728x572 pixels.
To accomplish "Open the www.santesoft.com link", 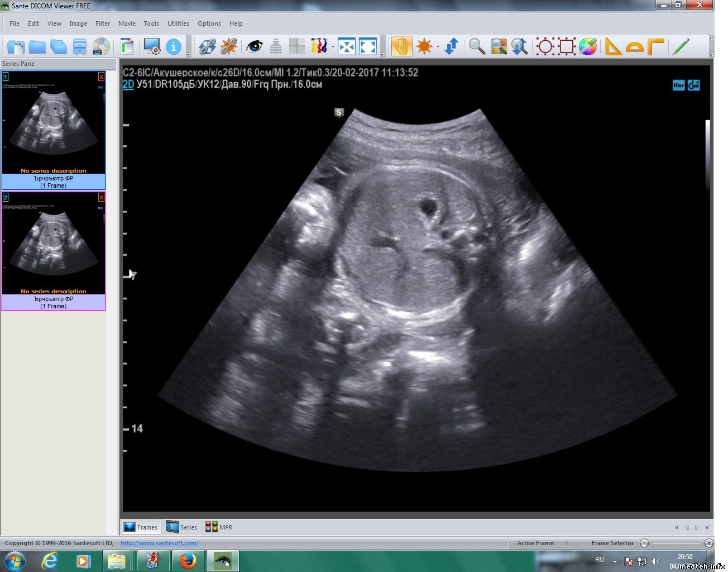I will tap(159, 543).
